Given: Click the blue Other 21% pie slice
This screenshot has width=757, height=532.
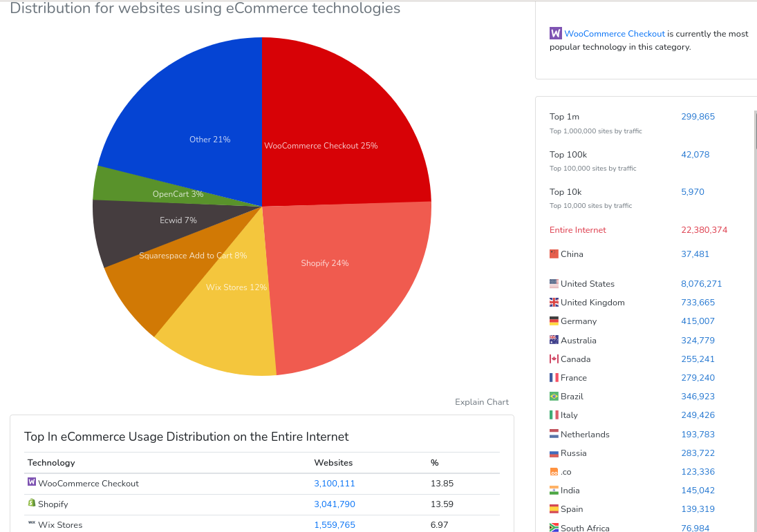Looking at the screenshot, I should tap(187, 104).
